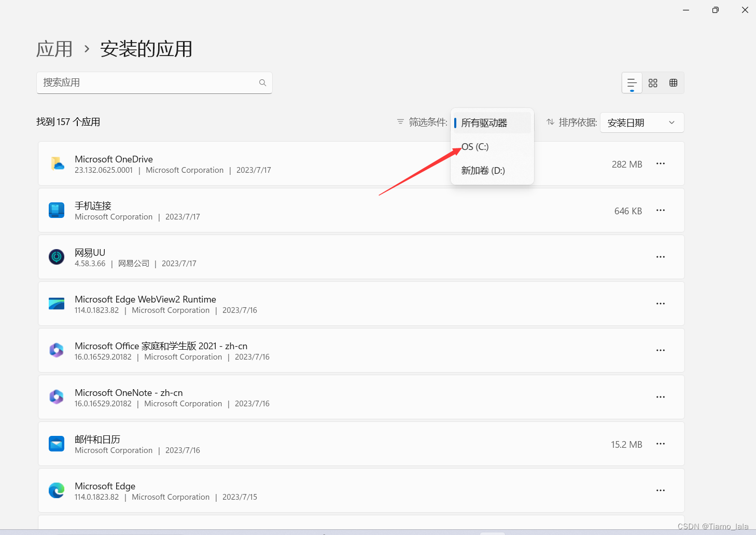Open more options for Microsoft Office 2021
Image resolution: width=756 pixels, height=535 pixels.
(661, 350)
